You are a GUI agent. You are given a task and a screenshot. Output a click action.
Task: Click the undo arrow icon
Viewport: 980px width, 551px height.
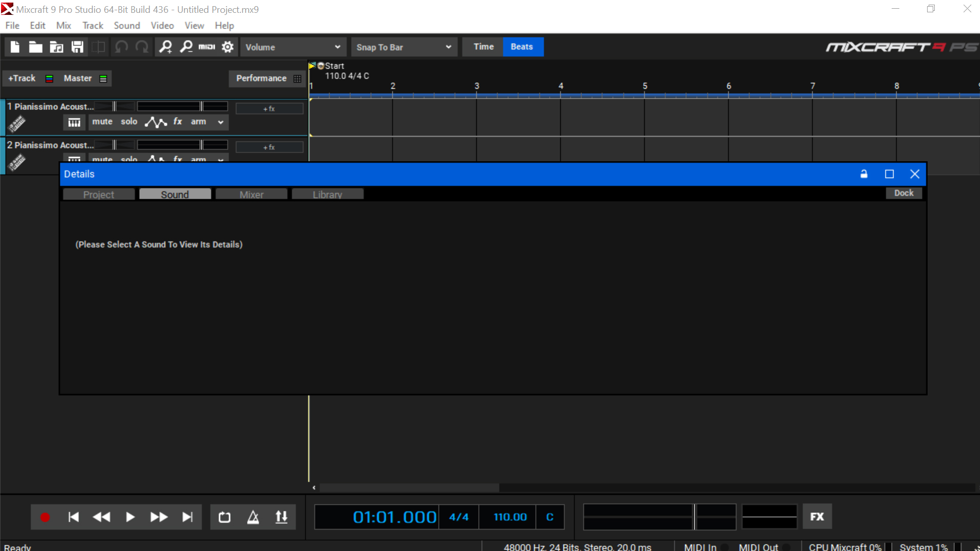click(121, 47)
